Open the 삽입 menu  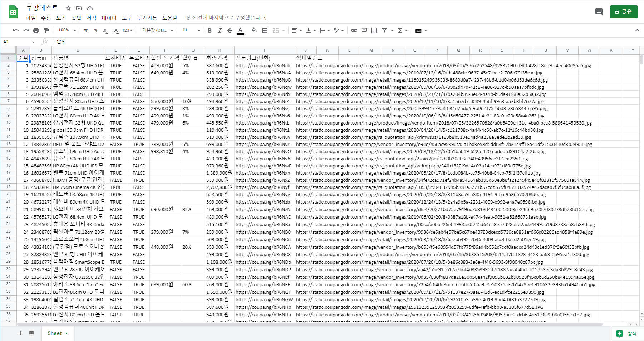click(x=76, y=18)
